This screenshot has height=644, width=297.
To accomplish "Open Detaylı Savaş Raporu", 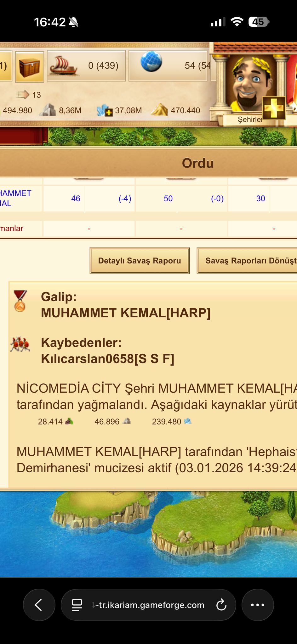I will (x=140, y=261).
